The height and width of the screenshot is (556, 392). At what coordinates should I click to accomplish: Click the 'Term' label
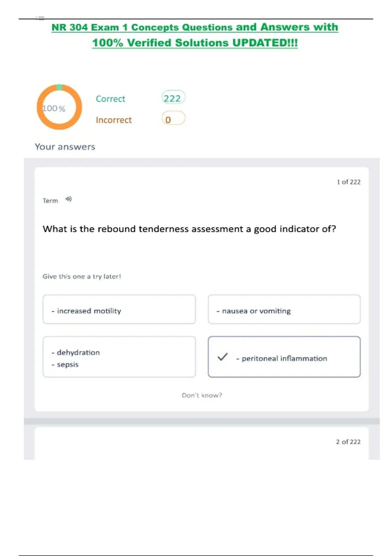pos(50,201)
